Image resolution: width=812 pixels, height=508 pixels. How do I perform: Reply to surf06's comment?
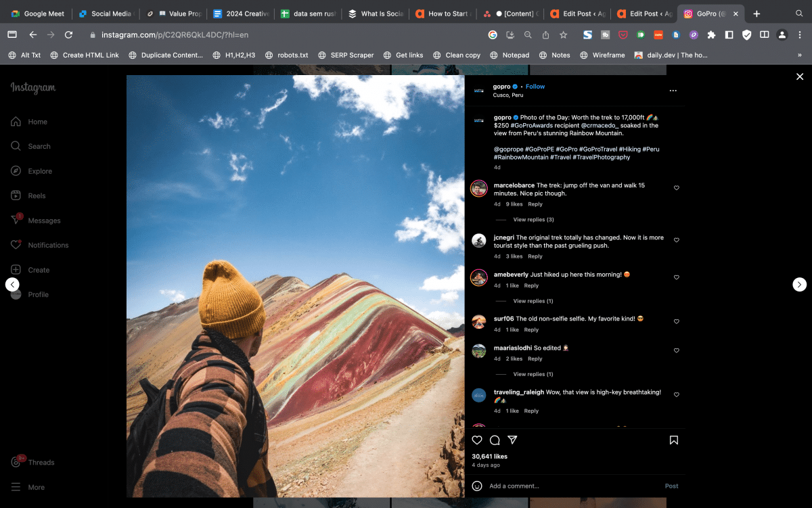(x=531, y=330)
